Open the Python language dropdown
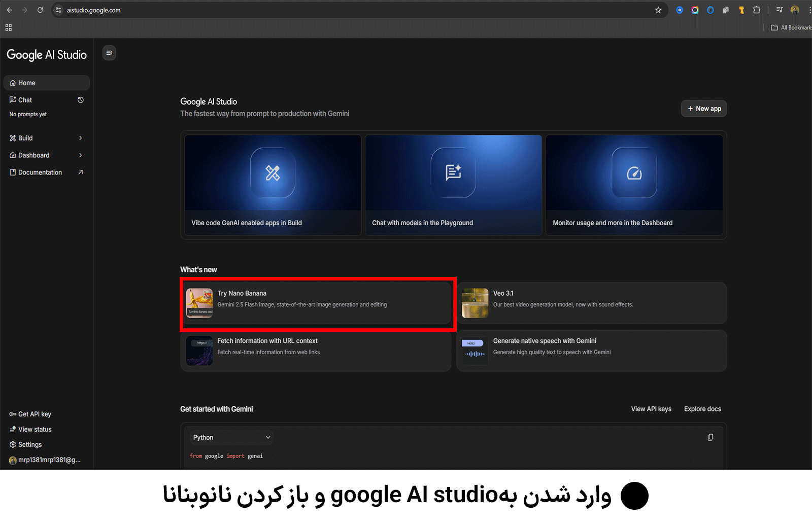Screen dimensions: 812x525 point(231,437)
